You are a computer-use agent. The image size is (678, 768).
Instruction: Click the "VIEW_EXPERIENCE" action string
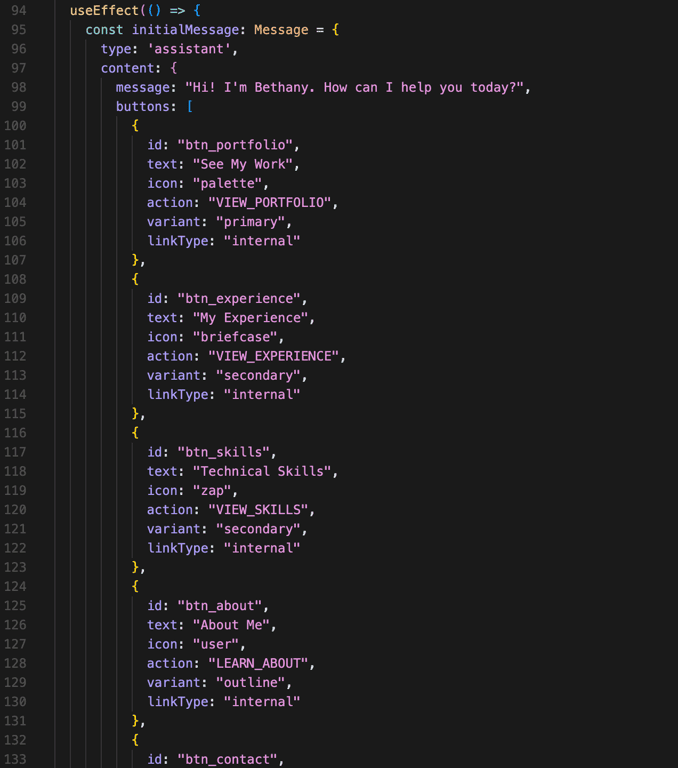274,356
